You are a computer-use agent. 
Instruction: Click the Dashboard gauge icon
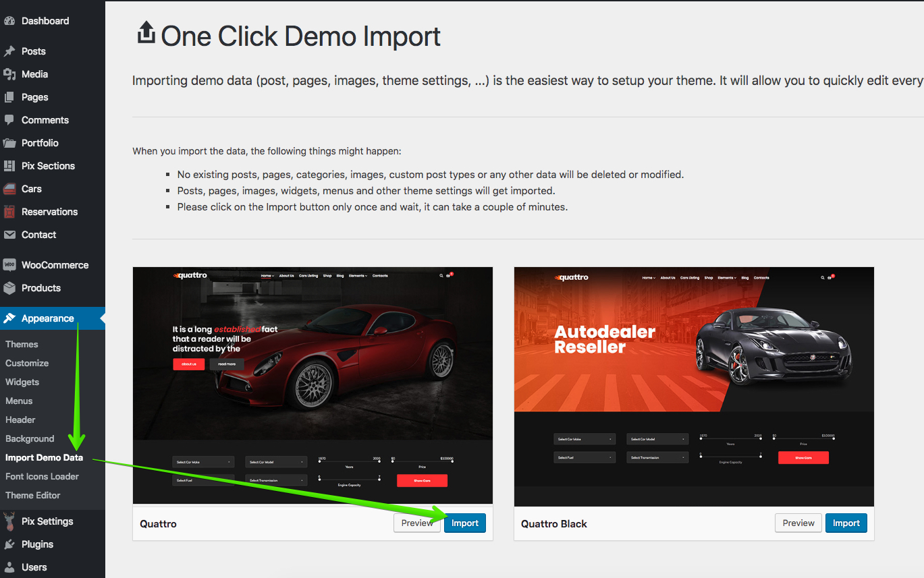click(x=9, y=21)
